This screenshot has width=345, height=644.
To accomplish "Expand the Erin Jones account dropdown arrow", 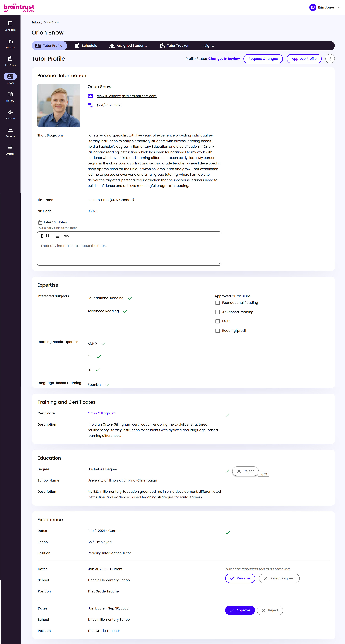I will pyautogui.click(x=339, y=7).
